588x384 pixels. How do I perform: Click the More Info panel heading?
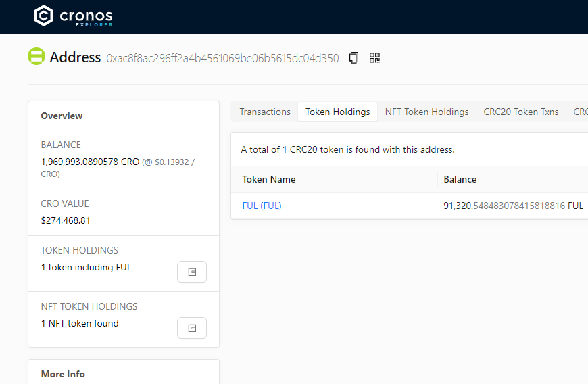(x=63, y=374)
